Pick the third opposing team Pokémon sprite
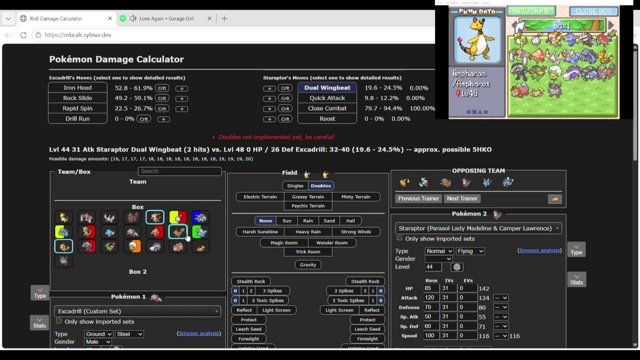 [445, 182]
